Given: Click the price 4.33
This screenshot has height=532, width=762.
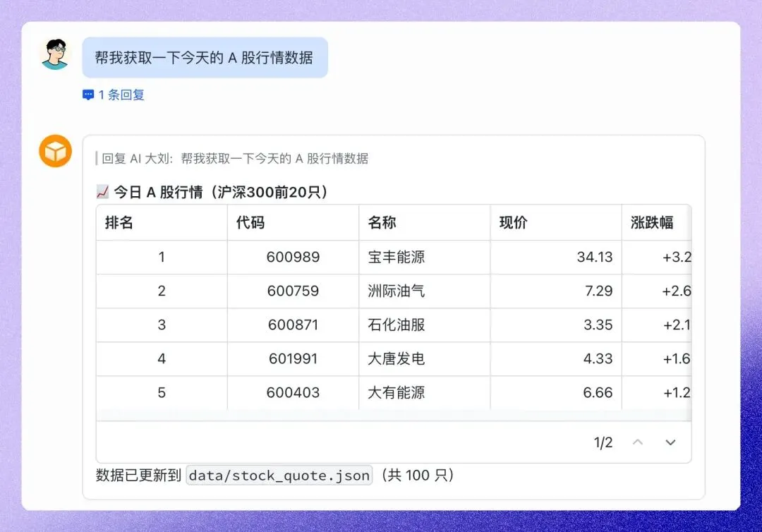Looking at the screenshot, I should pos(598,358).
